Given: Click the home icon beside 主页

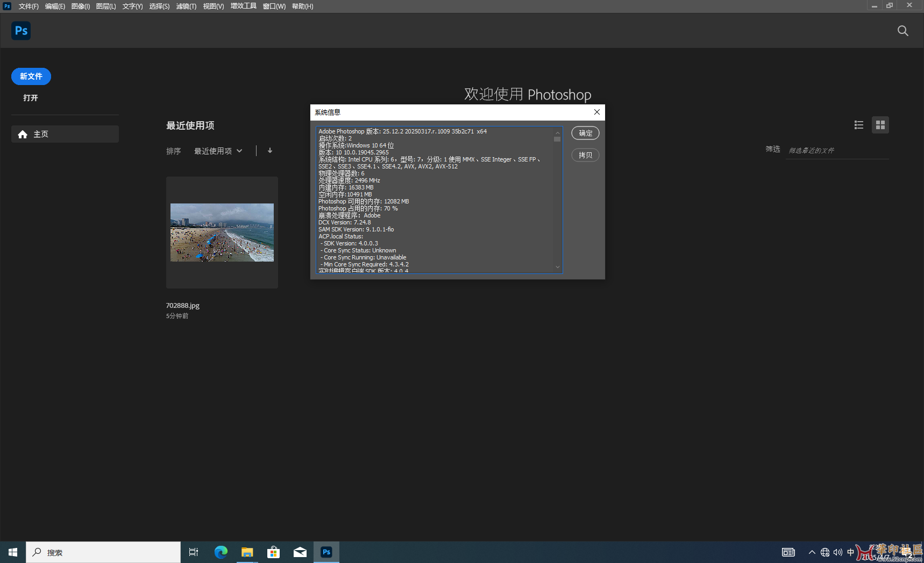Looking at the screenshot, I should coord(23,134).
